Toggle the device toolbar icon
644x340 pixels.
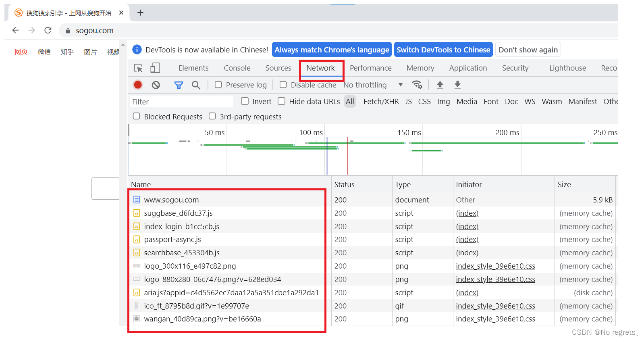point(155,68)
